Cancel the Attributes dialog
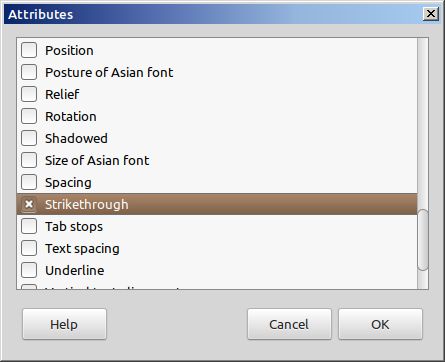445x362 pixels. 289,324
